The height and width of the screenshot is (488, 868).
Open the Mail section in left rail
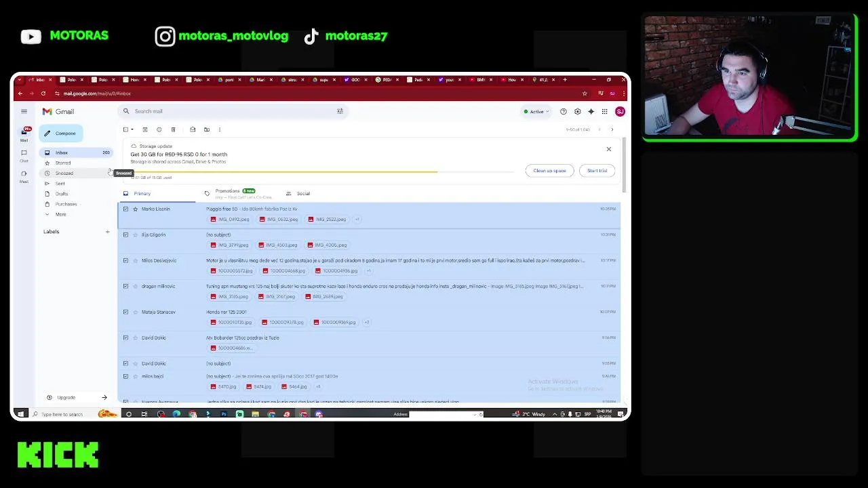[x=24, y=134]
